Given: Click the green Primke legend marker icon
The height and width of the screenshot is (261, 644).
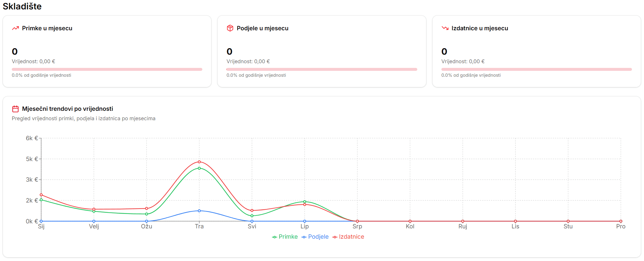Looking at the screenshot, I should (274, 237).
